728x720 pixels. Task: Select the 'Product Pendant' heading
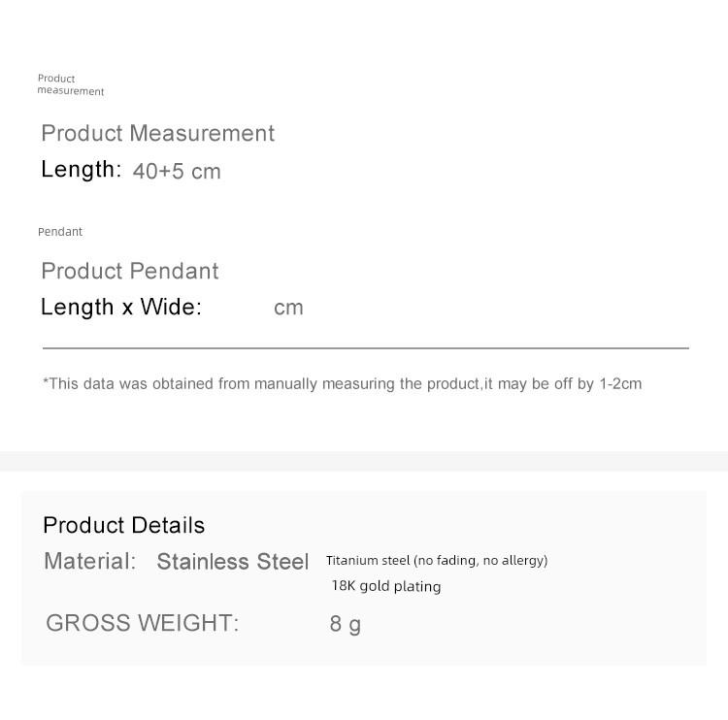[x=130, y=271]
